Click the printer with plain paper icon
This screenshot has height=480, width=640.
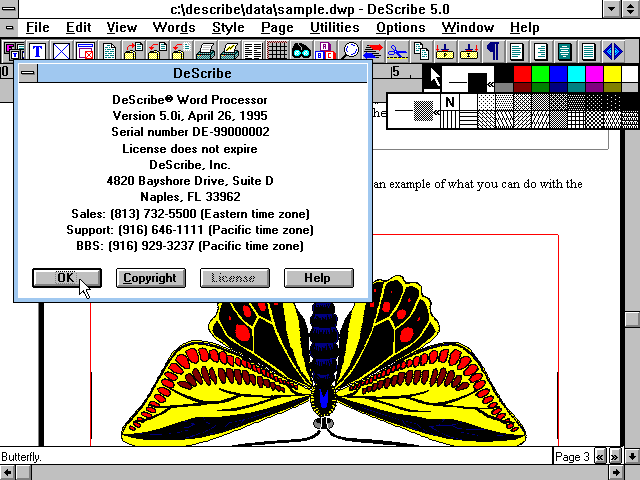205,51
